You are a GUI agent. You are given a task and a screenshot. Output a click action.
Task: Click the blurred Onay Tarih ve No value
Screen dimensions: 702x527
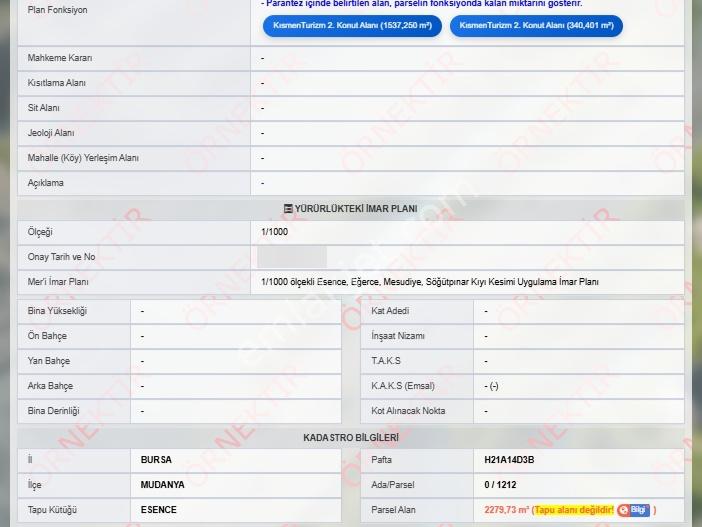(x=292, y=257)
